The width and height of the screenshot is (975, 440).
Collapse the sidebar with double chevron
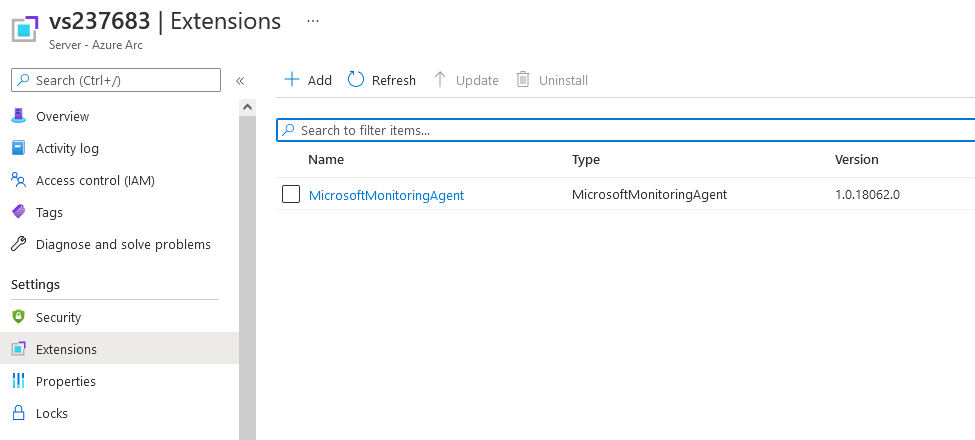240,81
